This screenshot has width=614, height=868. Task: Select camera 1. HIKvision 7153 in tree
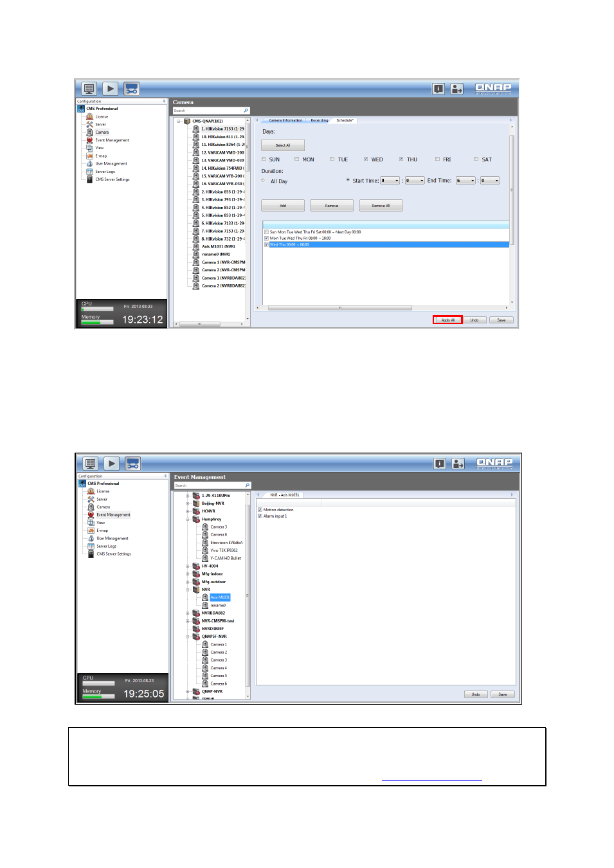point(222,129)
